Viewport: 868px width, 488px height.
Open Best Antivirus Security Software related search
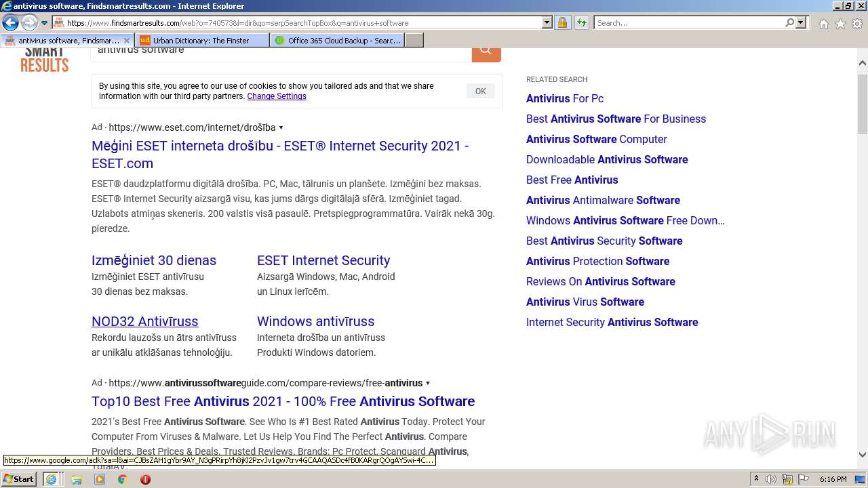604,241
